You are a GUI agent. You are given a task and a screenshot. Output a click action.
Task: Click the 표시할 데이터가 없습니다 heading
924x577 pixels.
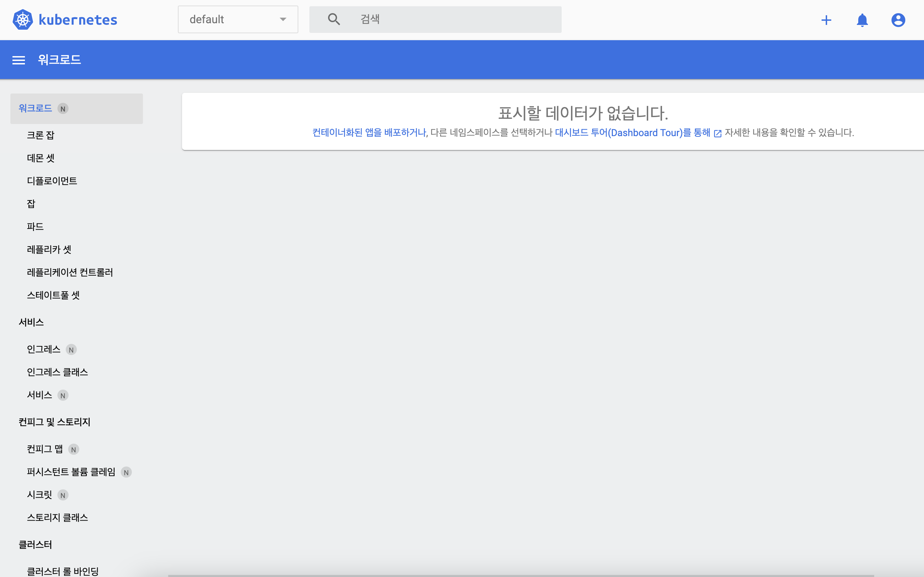click(x=583, y=113)
